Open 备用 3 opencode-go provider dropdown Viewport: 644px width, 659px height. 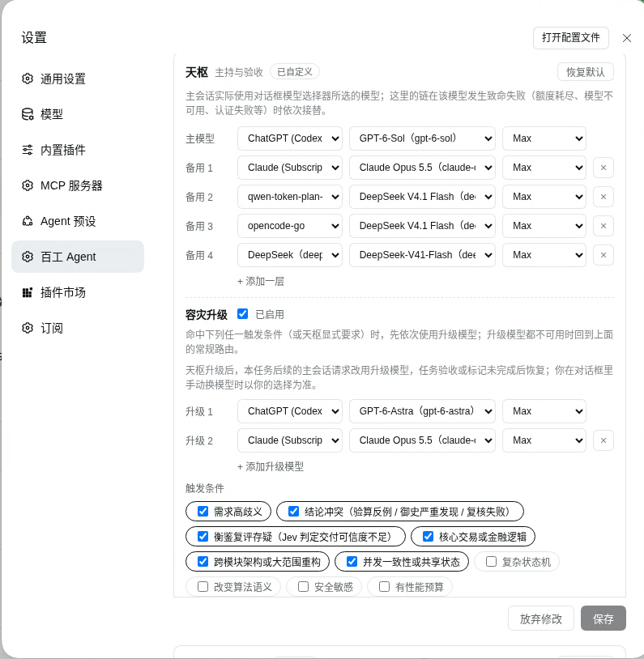click(x=290, y=226)
